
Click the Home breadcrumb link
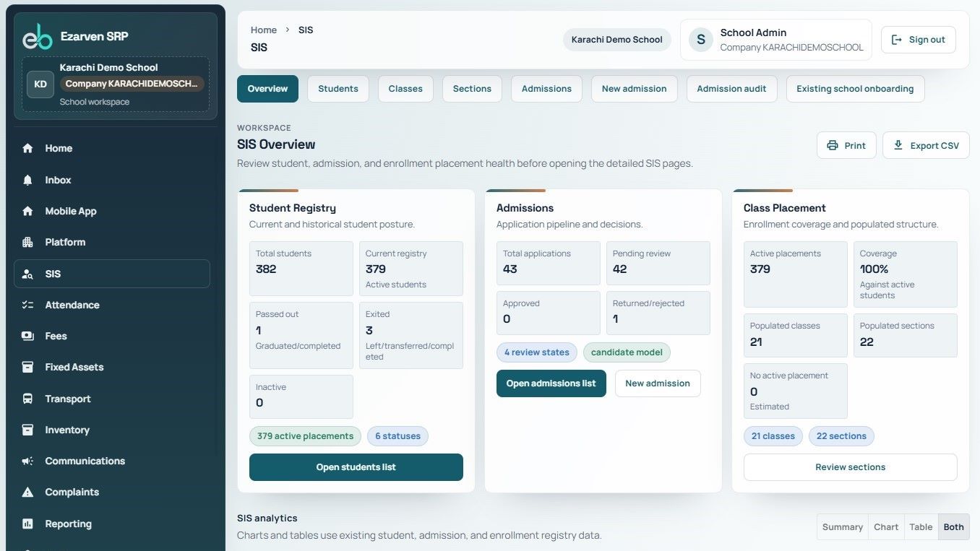coord(264,30)
